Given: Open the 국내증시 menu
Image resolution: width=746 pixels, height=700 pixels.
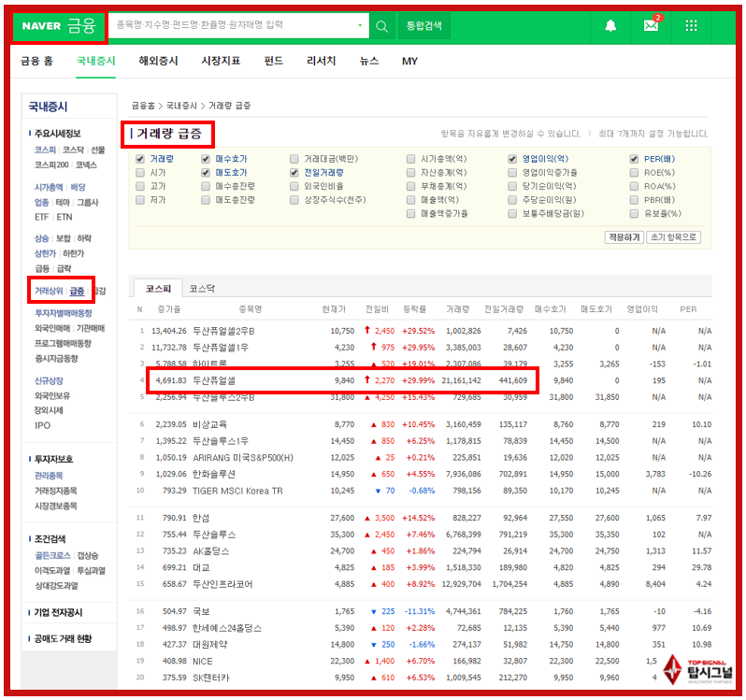Looking at the screenshot, I should [95, 61].
